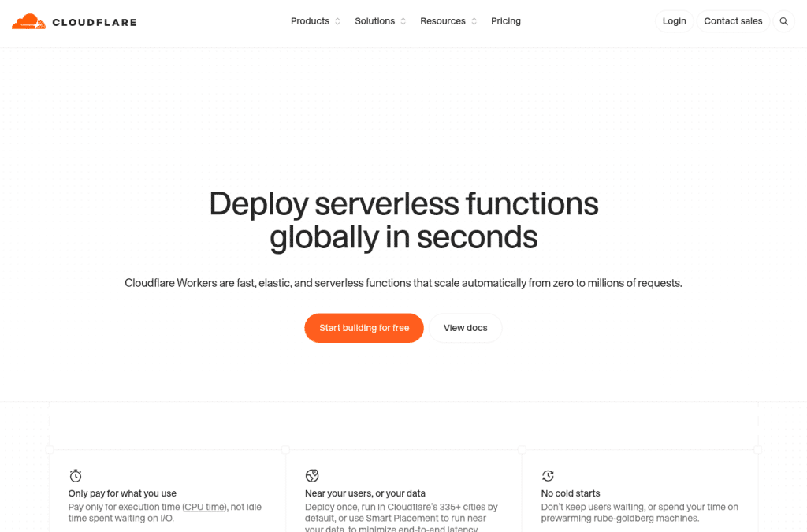
Task: Expand the Products chevron
Action: (x=337, y=21)
